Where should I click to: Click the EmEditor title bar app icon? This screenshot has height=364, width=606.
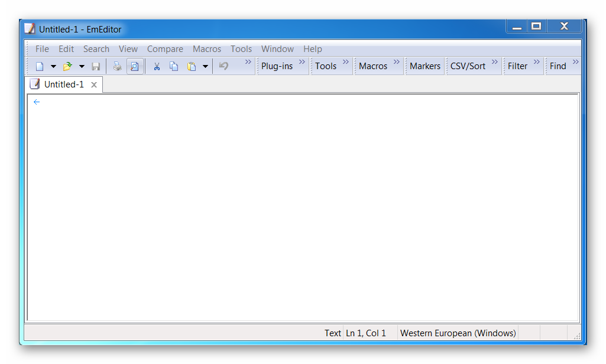coord(30,29)
